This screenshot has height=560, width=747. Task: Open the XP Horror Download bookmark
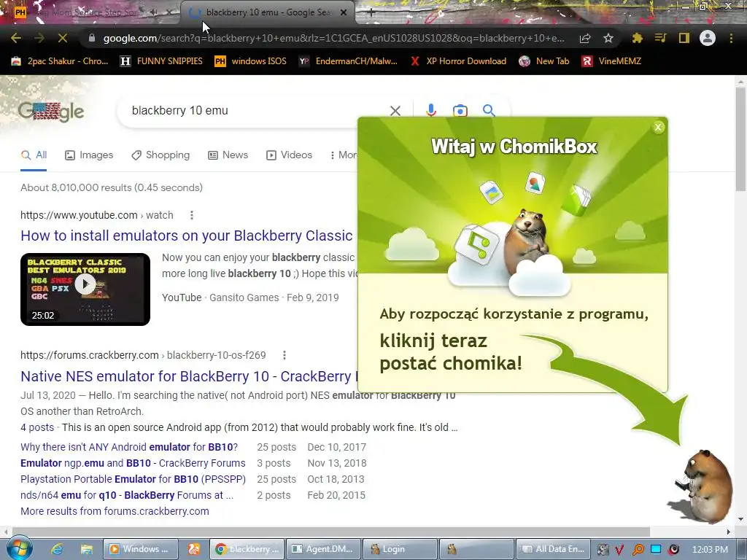coord(458,61)
